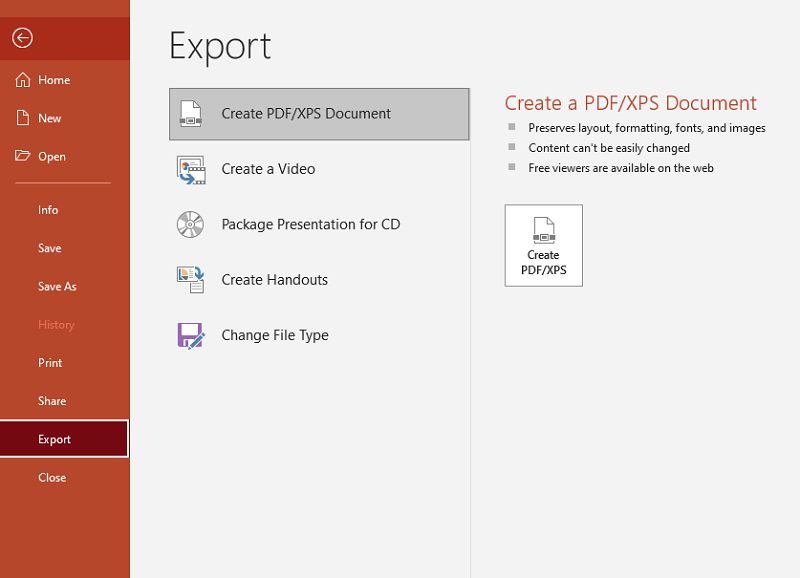
Task: Click the Open folder icon
Action: point(22,156)
